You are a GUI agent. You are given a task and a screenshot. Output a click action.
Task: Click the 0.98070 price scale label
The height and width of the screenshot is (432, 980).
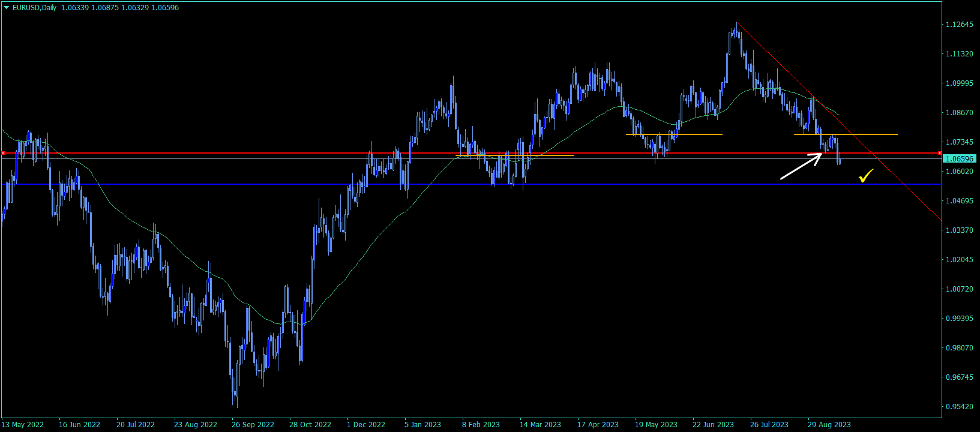coord(959,348)
